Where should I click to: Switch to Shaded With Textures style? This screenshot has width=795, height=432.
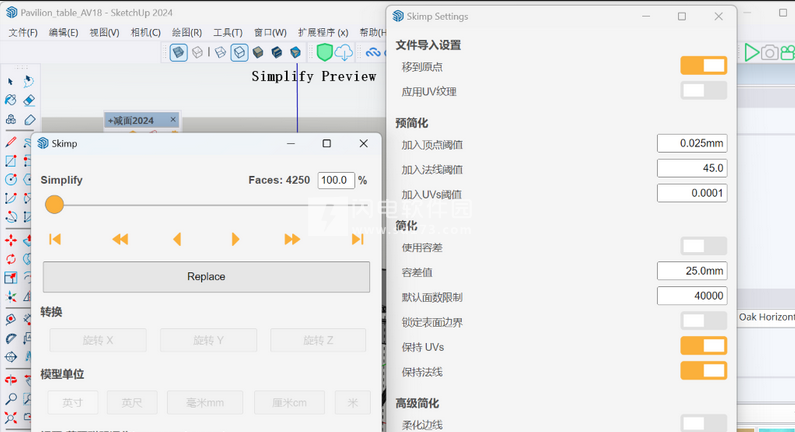click(277, 52)
